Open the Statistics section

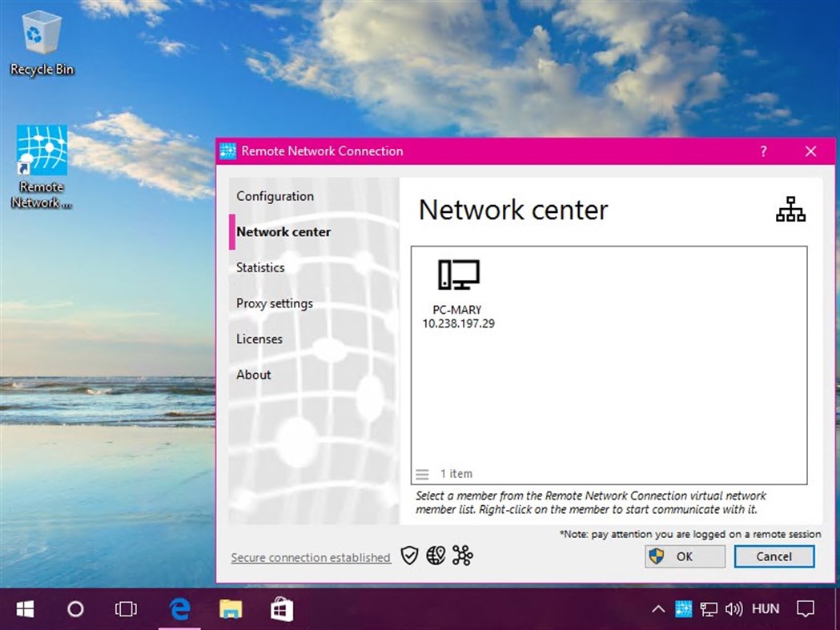(259, 267)
